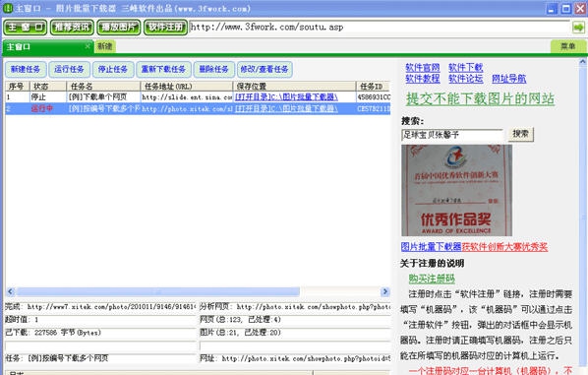Minimize the window
Image resolution: width=588 pixels, height=375 pixels.
point(552,9)
